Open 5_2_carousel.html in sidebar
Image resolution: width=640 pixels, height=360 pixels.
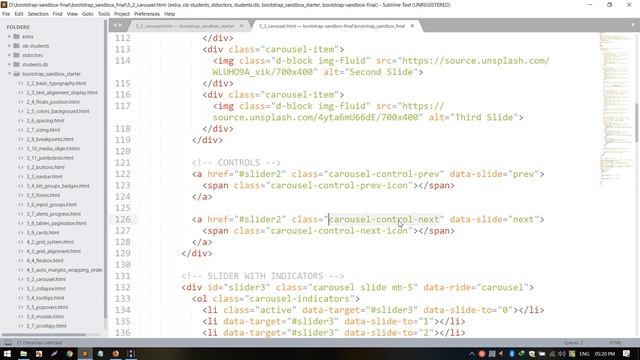46,279
